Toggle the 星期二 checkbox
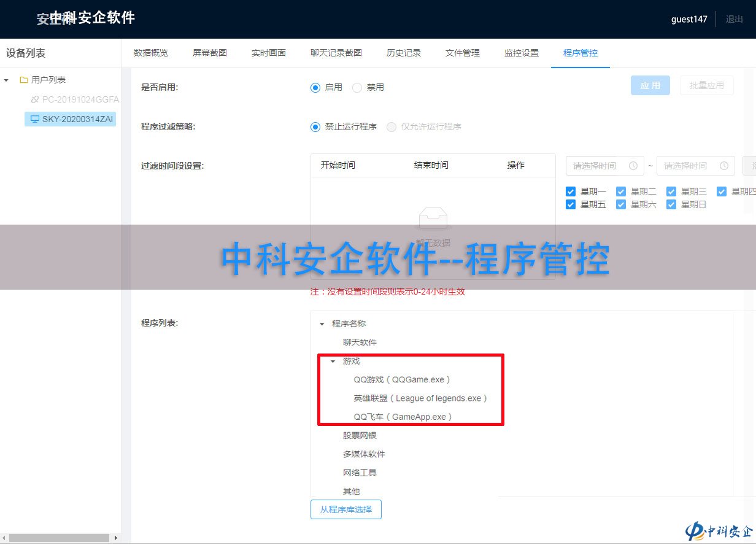Viewport: 756px width, 545px height. [621, 191]
